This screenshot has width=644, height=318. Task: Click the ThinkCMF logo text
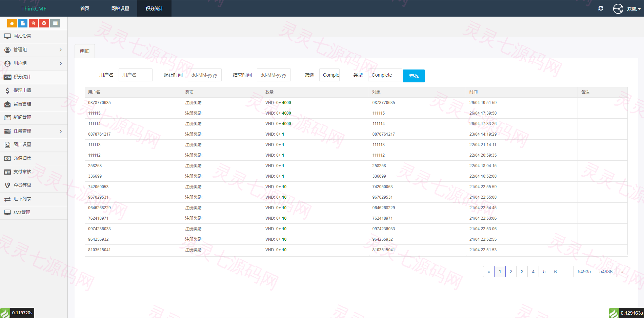tap(34, 8)
